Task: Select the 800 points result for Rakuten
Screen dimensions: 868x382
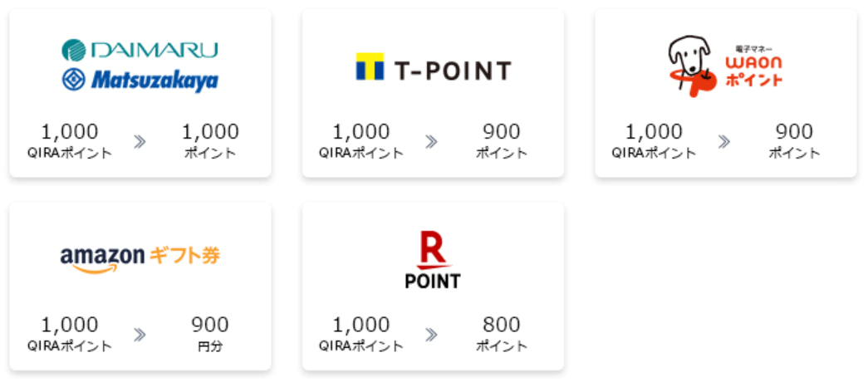Action: (x=502, y=332)
